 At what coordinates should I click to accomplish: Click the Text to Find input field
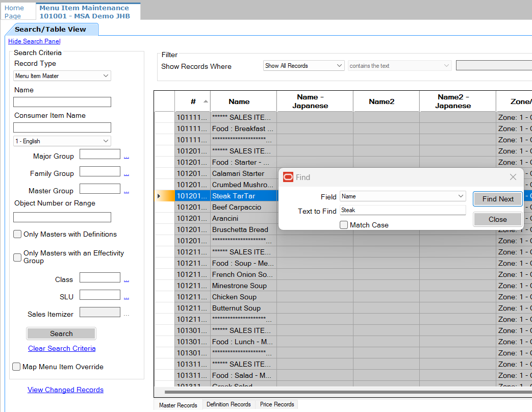point(402,210)
